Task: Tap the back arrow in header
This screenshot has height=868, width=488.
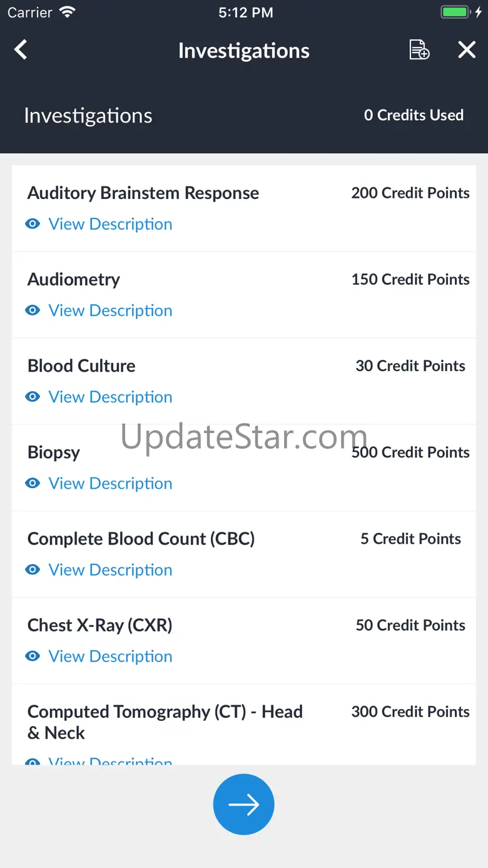Action: pos(21,50)
